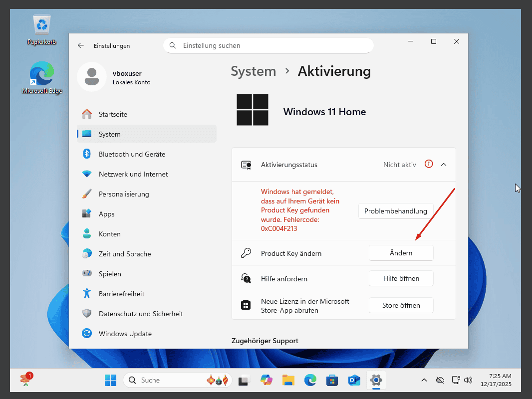Click the Problembehandlung button

point(395,211)
